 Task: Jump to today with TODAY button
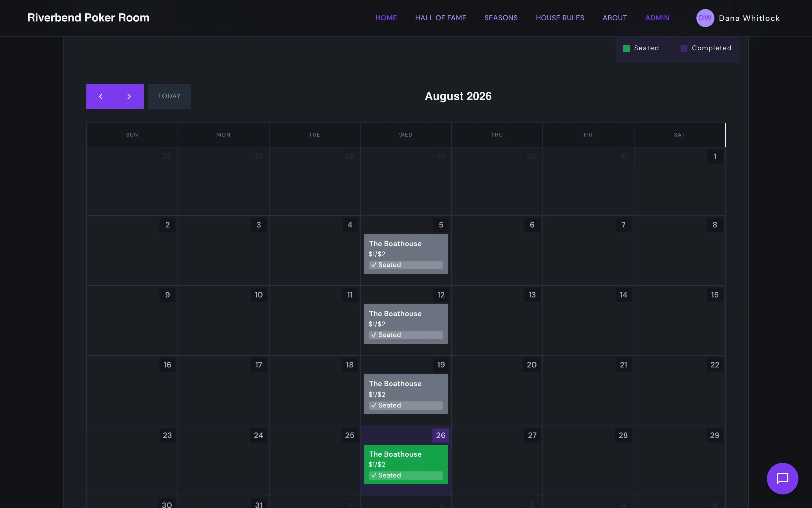tap(169, 97)
